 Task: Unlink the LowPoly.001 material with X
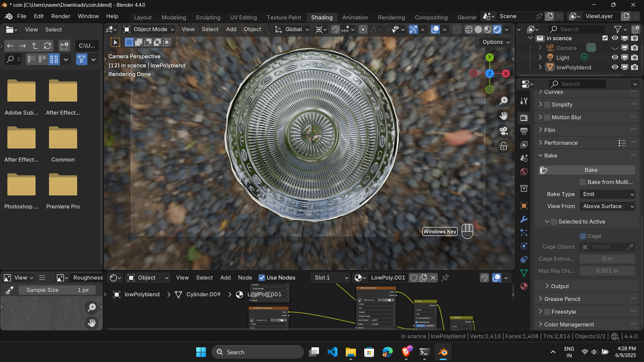pyautogui.click(x=433, y=278)
